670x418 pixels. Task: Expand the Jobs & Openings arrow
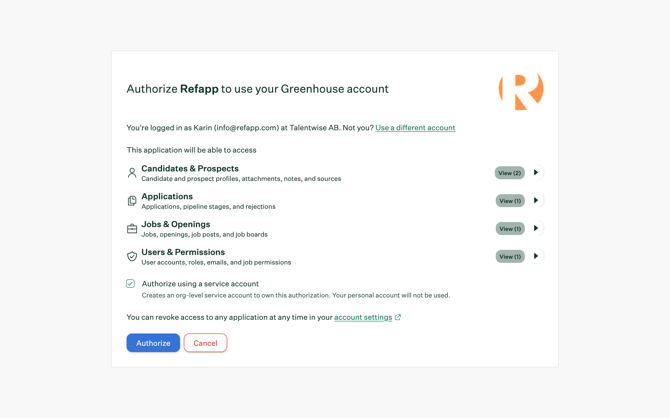[536, 228]
